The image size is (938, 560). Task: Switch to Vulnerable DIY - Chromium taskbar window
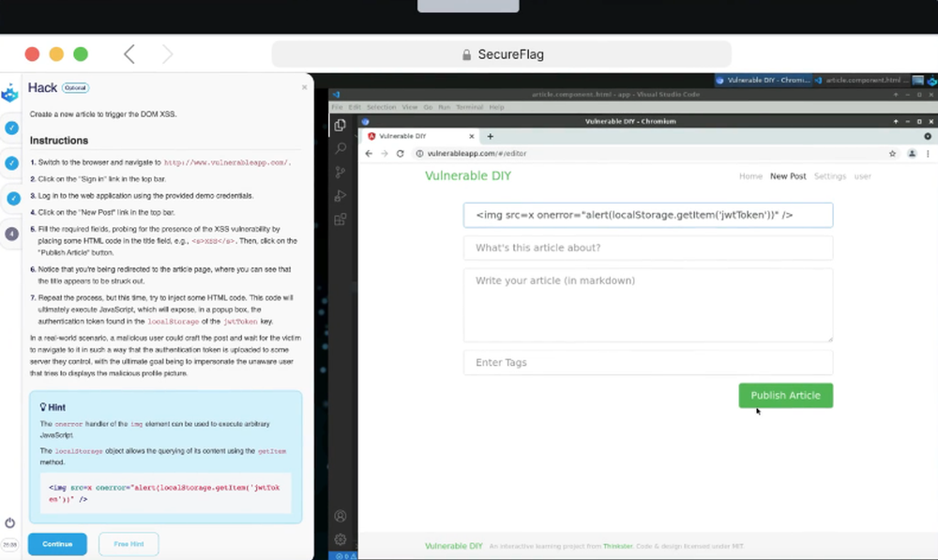(x=762, y=80)
